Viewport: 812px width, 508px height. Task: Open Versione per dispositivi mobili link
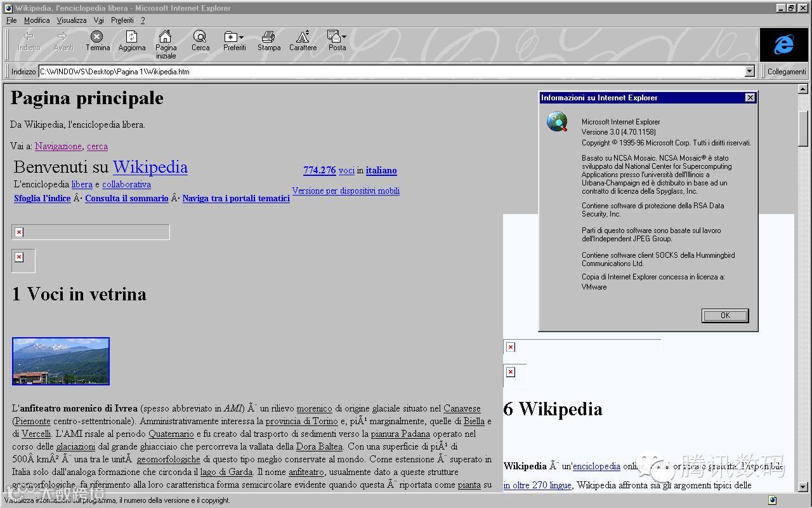pos(346,190)
